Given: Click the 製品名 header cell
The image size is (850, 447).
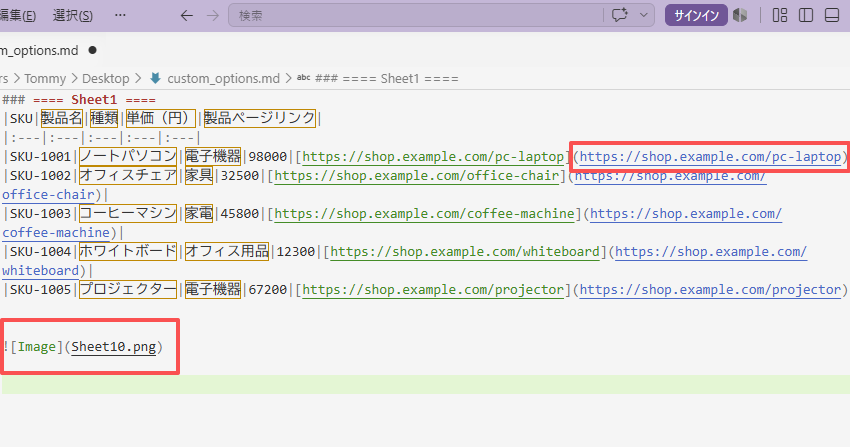Looking at the screenshot, I should click(62, 118).
